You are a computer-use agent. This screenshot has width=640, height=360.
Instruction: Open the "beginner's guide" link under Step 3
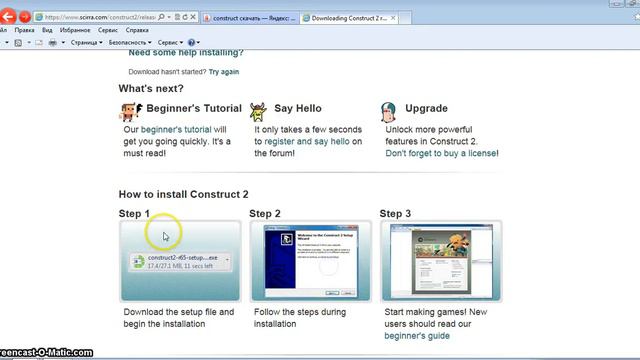click(417, 336)
